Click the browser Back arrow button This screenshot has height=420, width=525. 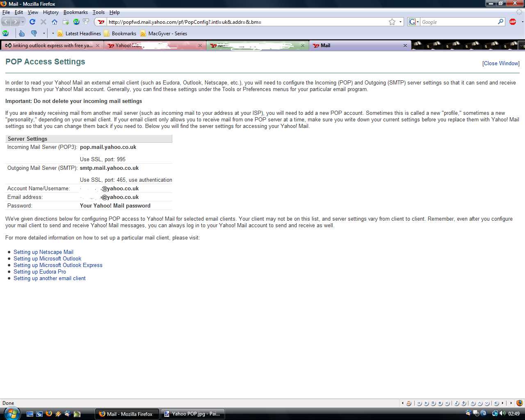pyautogui.click(x=6, y=22)
